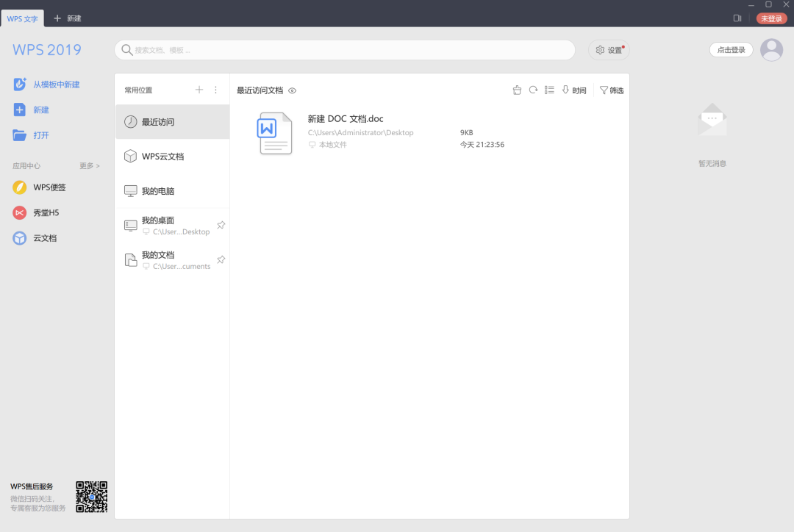Viewport: 794px width, 532px height.
Task: Click the user avatar icon
Action: coord(772,50)
